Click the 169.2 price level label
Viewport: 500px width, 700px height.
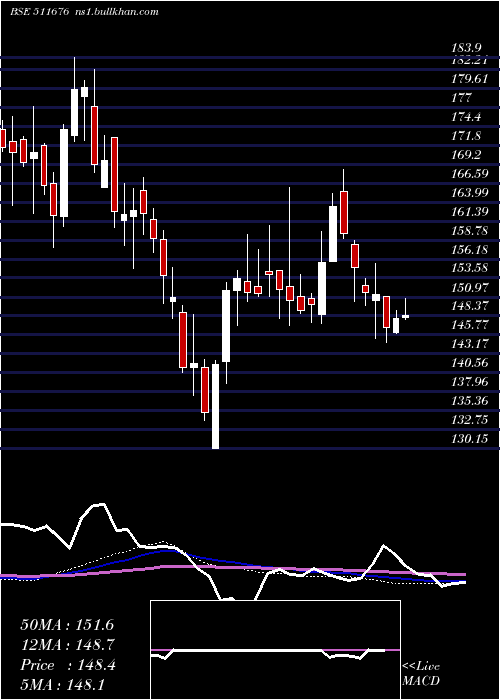pos(467,155)
